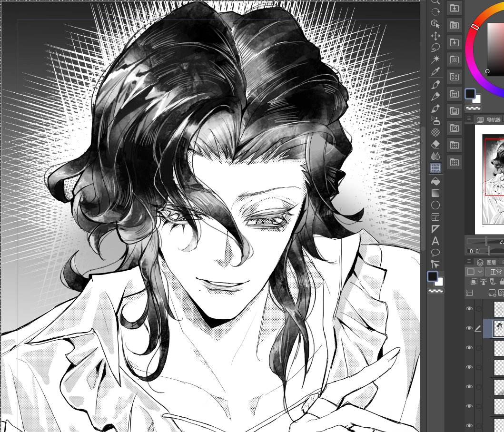Click the hue ring marker on color wheel
Image resolution: width=504 pixels, height=432 pixels.
[x=475, y=27]
